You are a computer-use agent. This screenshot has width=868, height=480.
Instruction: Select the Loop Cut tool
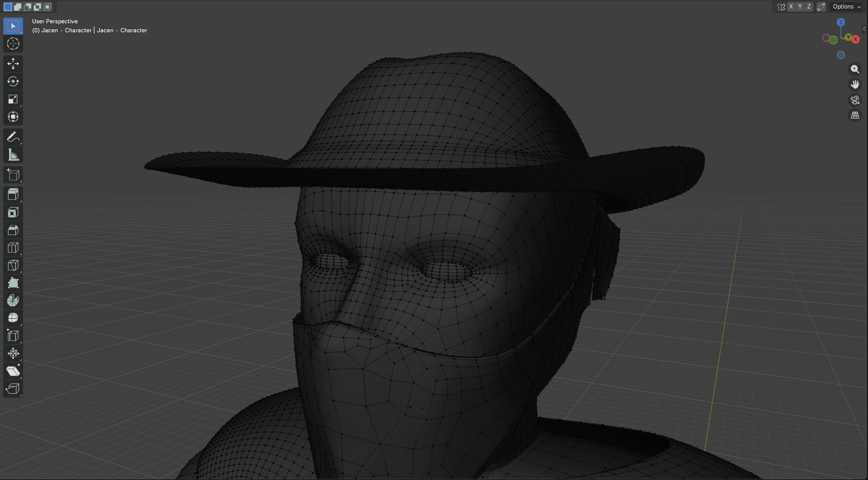point(13,248)
